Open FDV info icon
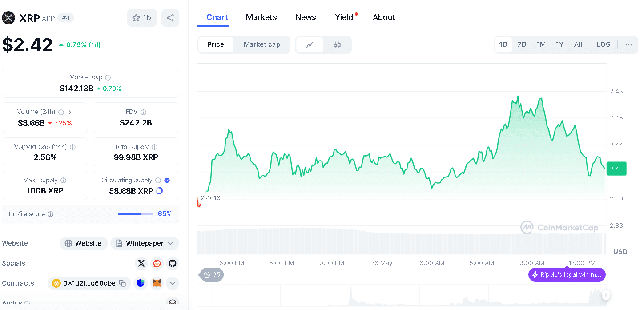The image size is (644, 310). [x=143, y=112]
